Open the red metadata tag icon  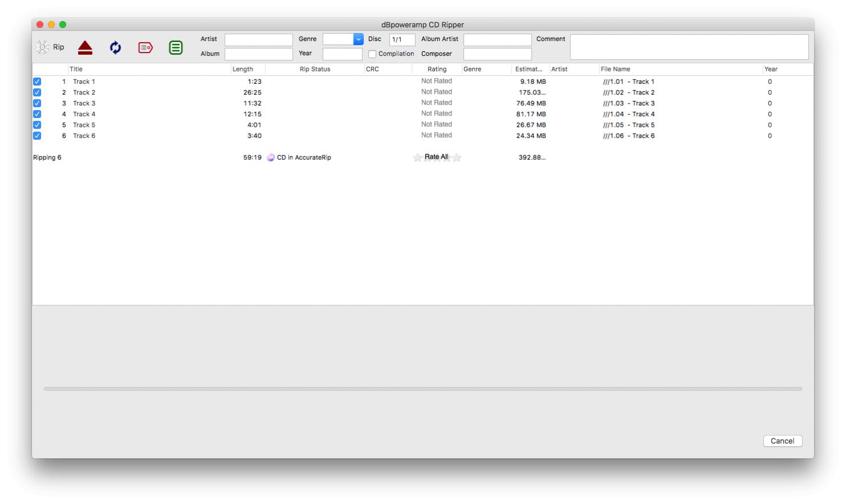click(146, 48)
